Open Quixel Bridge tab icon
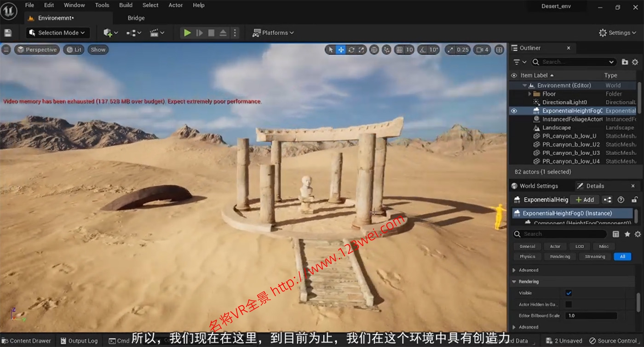Image resolution: width=644 pixels, height=347 pixels. pyautogui.click(x=136, y=17)
